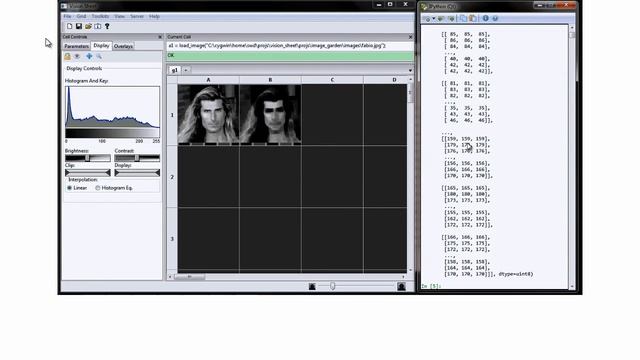Screen dimensions: 640x360
Task: Click the Current Cell formula input field
Action: tap(289, 46)
